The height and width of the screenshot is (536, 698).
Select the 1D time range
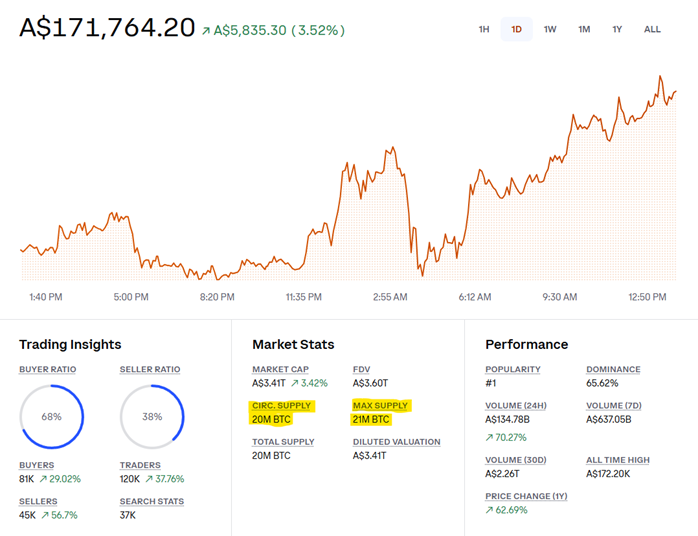coord(517,29)
